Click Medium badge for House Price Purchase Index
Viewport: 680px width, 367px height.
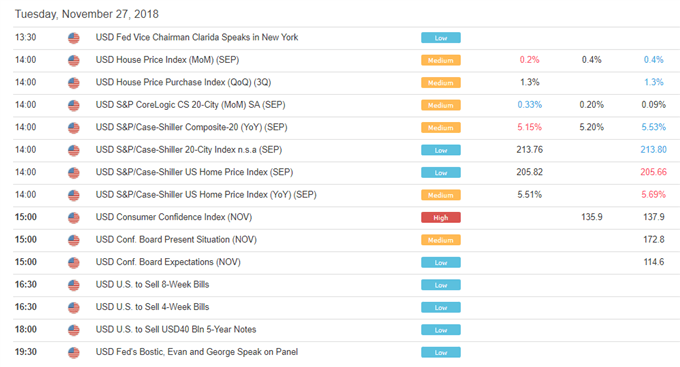[x=441, y=83]
